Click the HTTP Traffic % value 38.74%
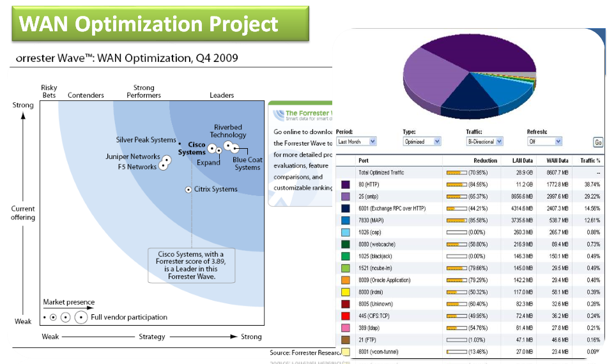The image size is (607, 364). tap(592, 185)
